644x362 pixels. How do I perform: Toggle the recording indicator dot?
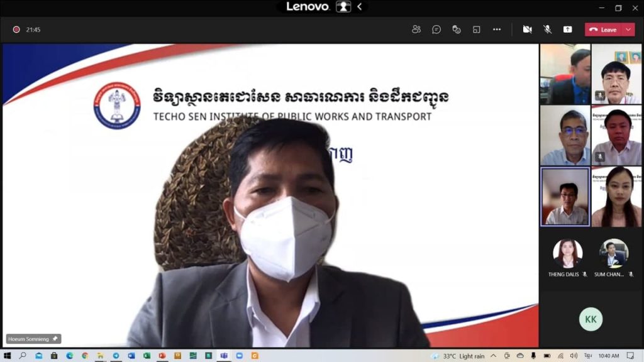tap(16, 30)
